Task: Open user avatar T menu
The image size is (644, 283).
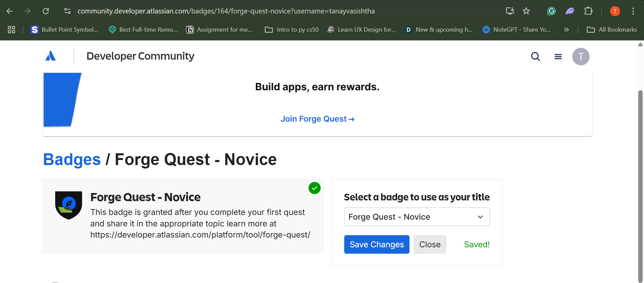Action: (x=581, y=57)
